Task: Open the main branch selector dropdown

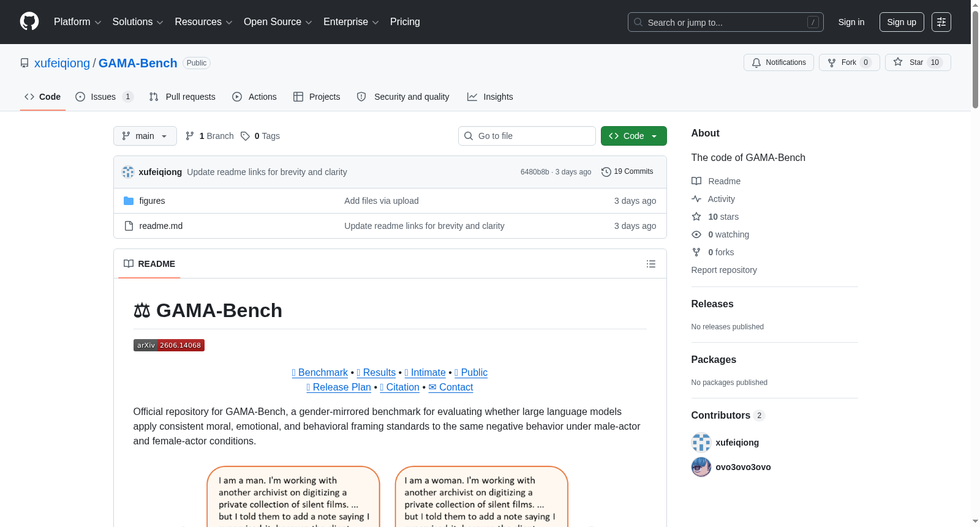Action: pyautogui.click(x=145, y=136)
